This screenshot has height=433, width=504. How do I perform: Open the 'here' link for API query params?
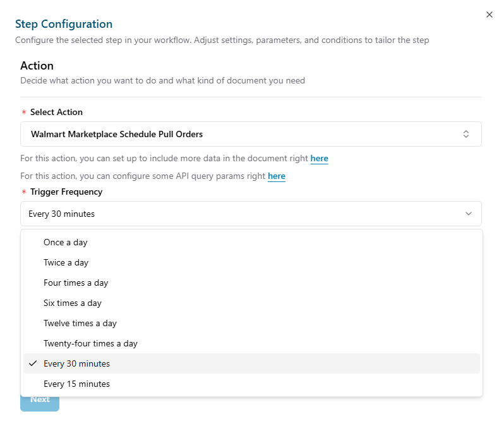tap(277, 176)
